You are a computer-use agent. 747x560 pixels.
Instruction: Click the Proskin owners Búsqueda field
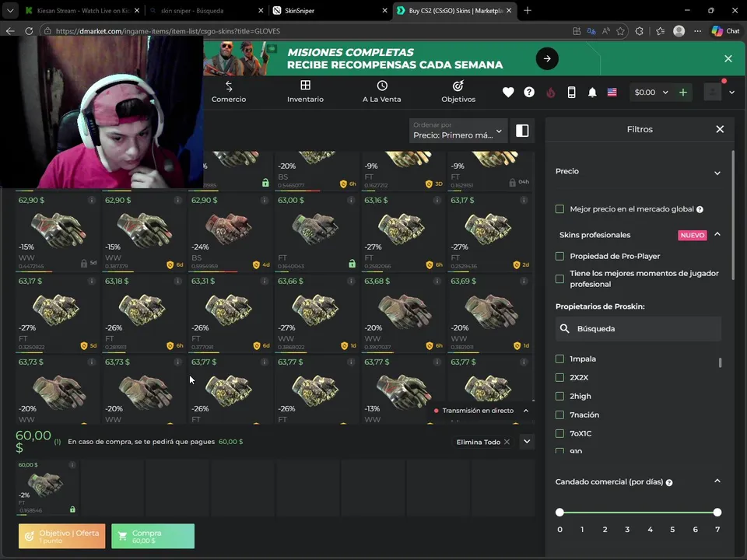[638, 328]
